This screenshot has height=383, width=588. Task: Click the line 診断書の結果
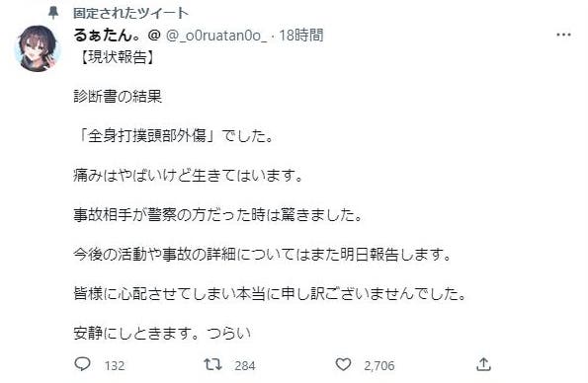click(118, 97)
